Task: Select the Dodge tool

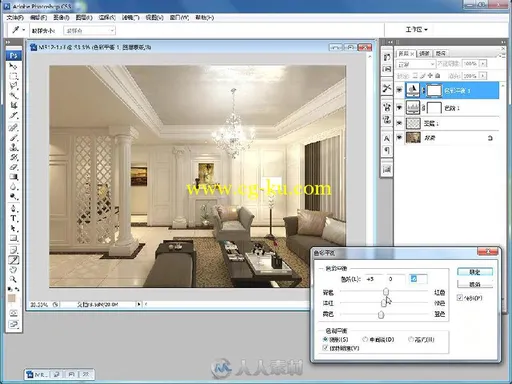Action: pos(13,196)
